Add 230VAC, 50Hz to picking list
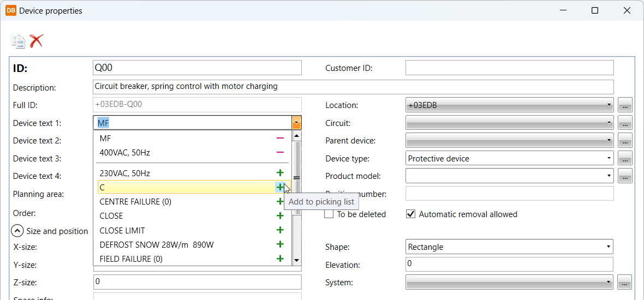The height and width of the screenshot is (300, 644). point(280,173)
